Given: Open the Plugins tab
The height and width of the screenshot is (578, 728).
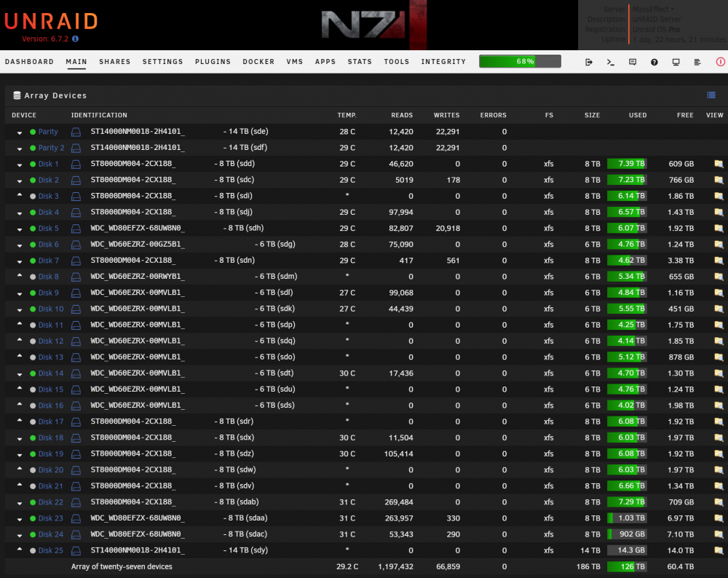Looking at the screenshot, I should click(213, 62).
